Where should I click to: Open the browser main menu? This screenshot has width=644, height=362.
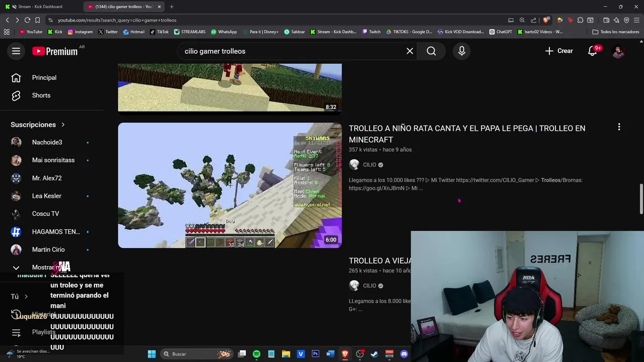tap(636, 20)
